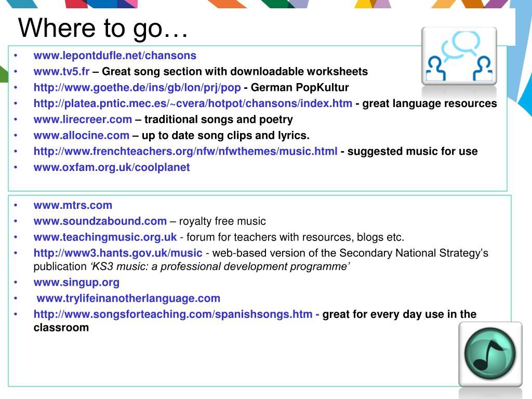Select 'forum for teachers with resources, blogs etc.'
The height and width of the screenshot is (399, 532).
[x=295, y=237]
